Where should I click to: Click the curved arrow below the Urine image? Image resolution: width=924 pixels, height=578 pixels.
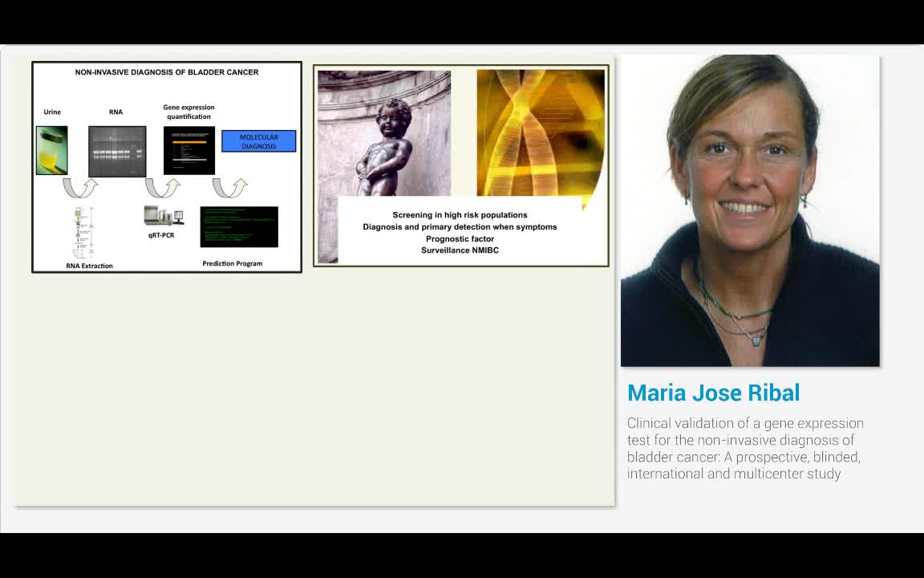[x=80, y=188]
